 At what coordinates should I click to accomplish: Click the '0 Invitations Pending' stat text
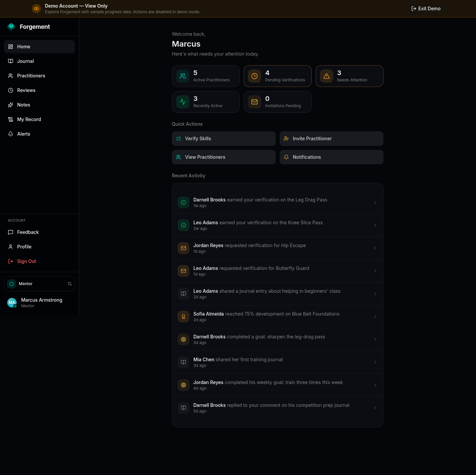click(x=283, y=102)
